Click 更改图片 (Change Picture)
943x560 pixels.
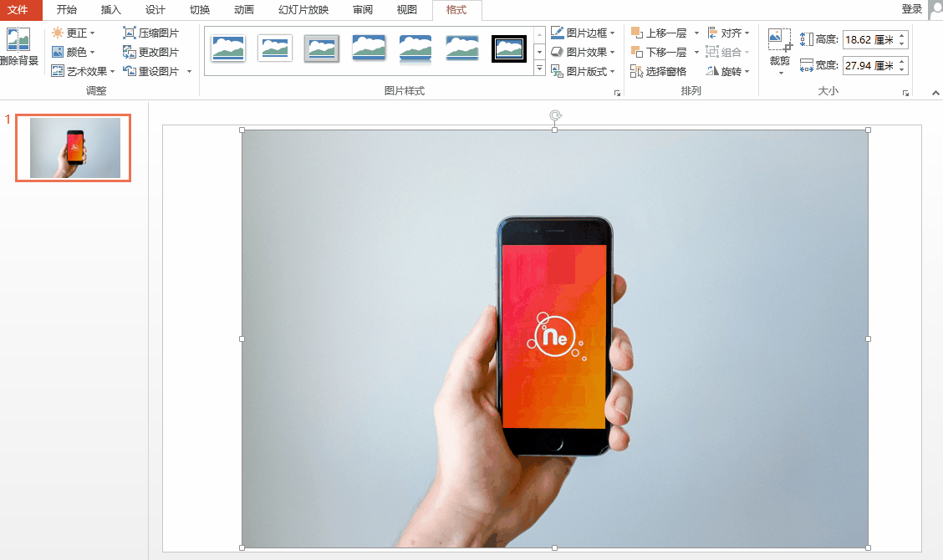coord(151,53)
